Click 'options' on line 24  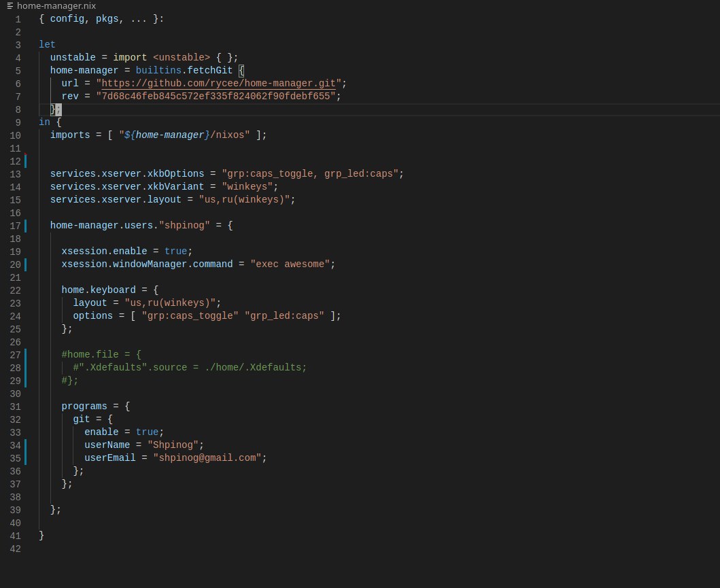coord(92,316)
